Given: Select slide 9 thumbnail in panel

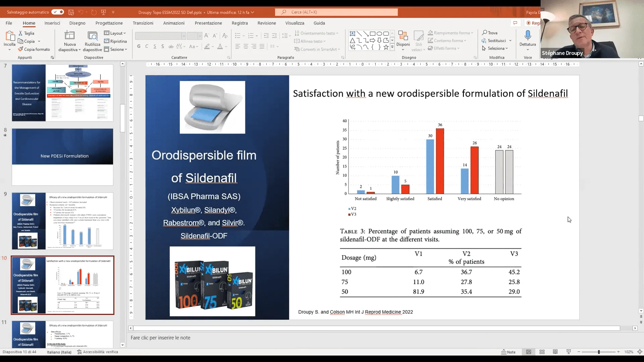Looking at the screenshot, I should point(62,221).
